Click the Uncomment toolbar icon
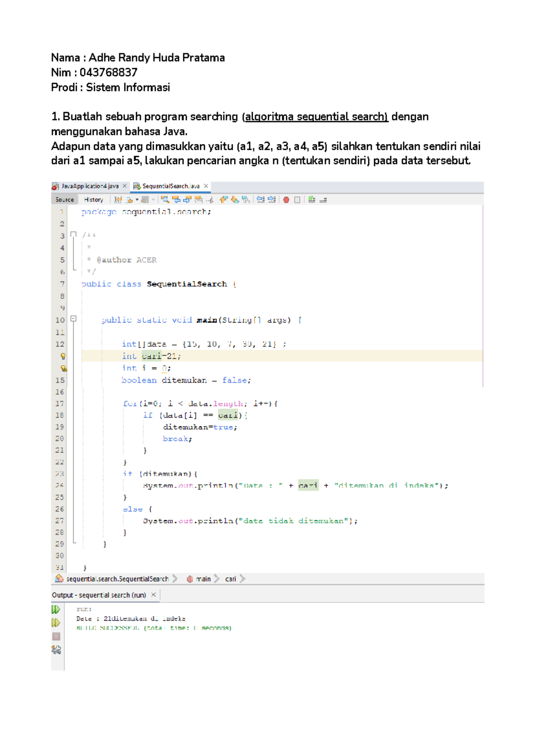The width and height of the screenshot is (535, 756). point(323,200)
